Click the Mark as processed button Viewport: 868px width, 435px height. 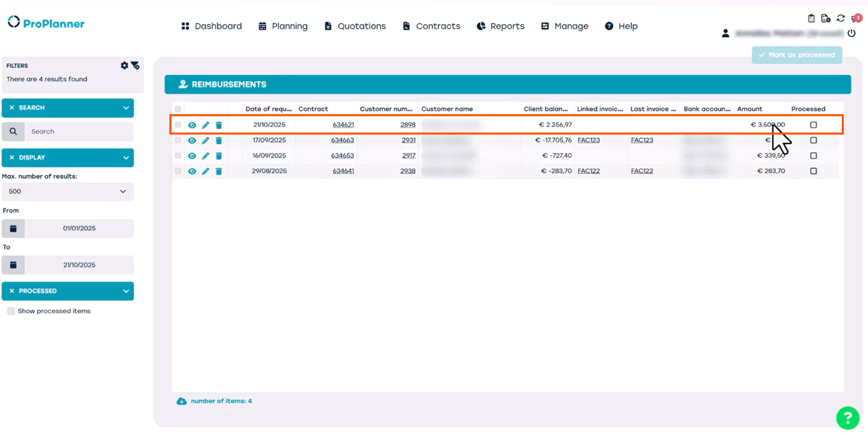click(x=797, y=55)
